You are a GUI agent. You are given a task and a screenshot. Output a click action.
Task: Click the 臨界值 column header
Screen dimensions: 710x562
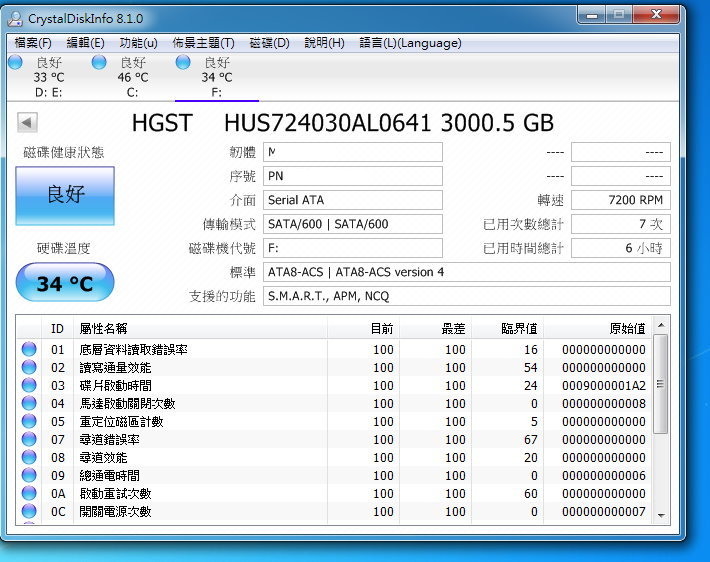point(508,328)
